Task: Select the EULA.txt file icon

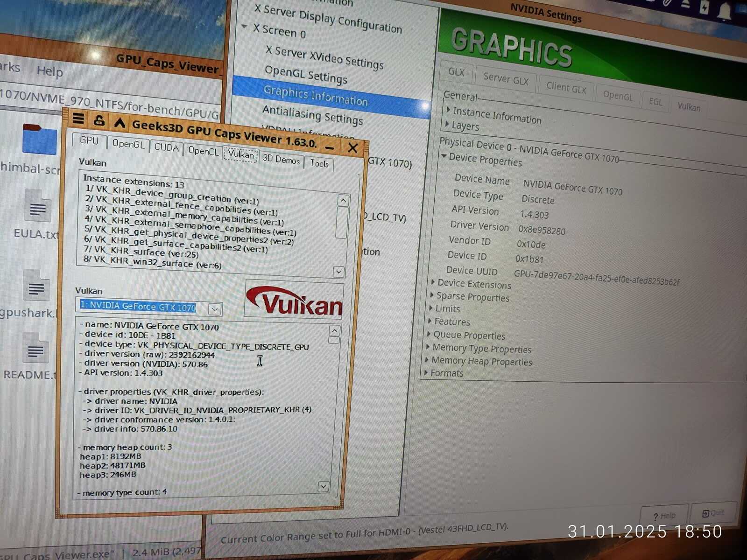Action: (38, 205)
